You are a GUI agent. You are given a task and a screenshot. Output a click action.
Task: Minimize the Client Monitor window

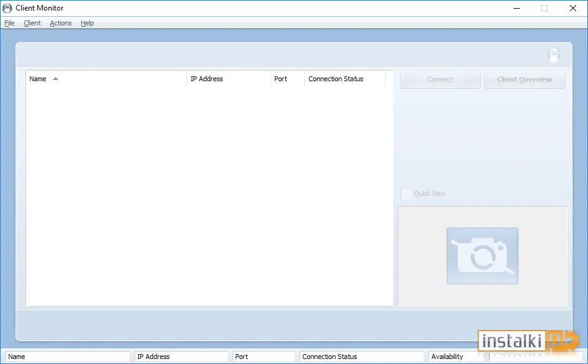(517, 8)
